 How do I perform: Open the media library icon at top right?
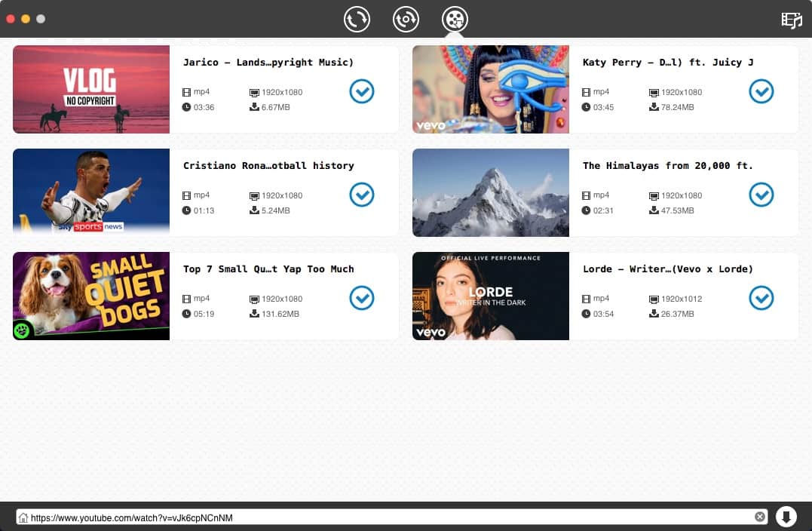(x=792, y=20)
